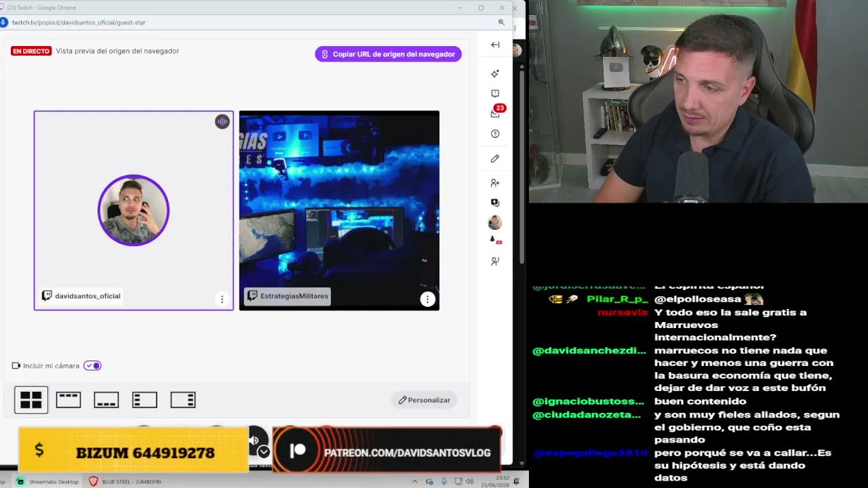868x488 pixels.
Task: Select the four-square grid layout
Action: point(31,400)
